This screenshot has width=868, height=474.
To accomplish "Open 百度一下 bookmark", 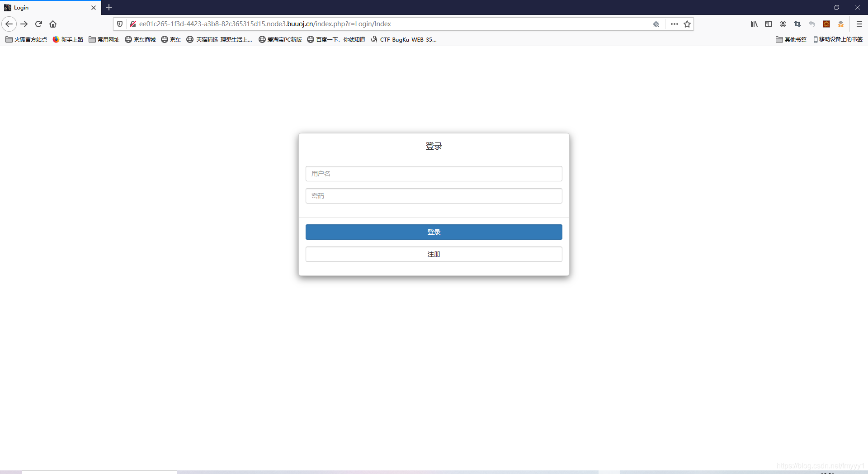I will coord(336,39).
